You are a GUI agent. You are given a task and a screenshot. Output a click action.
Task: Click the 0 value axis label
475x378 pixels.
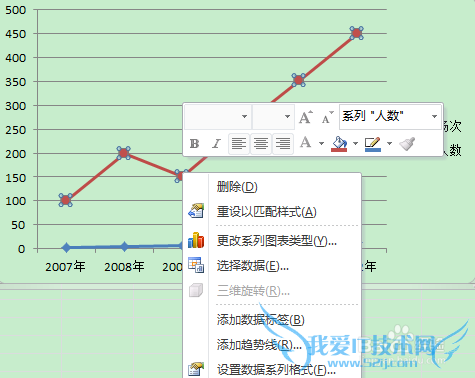[x=21, y=249]
